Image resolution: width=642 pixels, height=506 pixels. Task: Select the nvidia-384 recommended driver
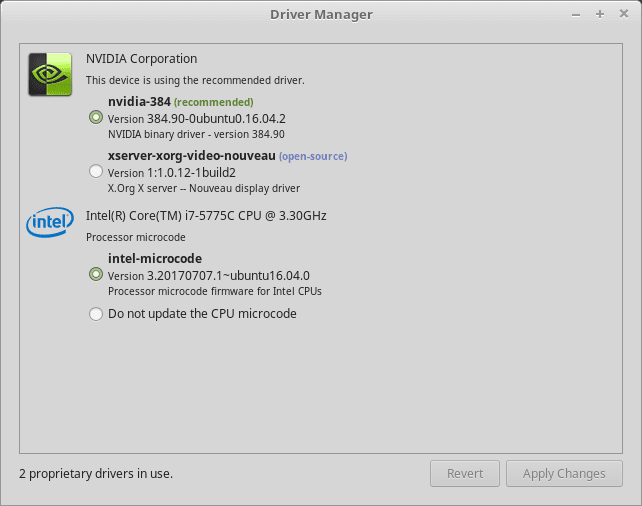pyautogui.click(x=96, y=117)
